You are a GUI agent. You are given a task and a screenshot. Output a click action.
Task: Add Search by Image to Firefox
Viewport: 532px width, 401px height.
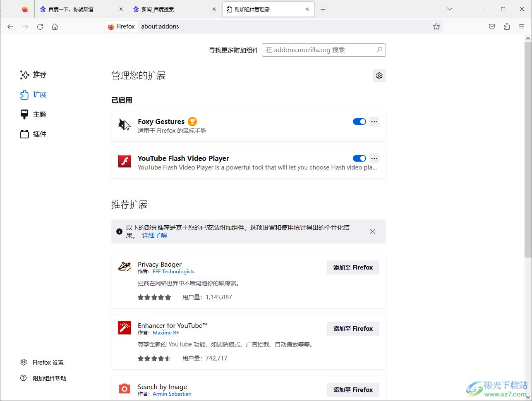point(353,390)
